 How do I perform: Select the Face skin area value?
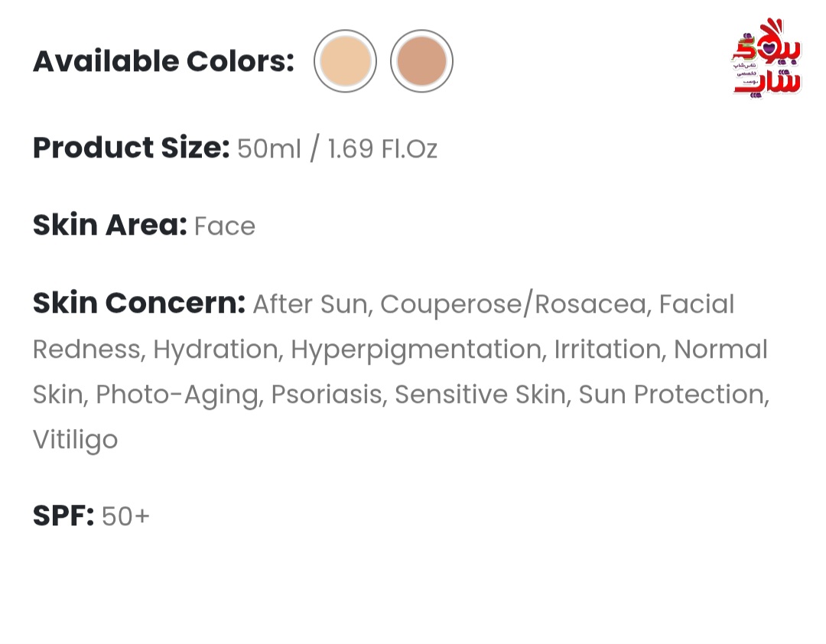tap(225, 226)
